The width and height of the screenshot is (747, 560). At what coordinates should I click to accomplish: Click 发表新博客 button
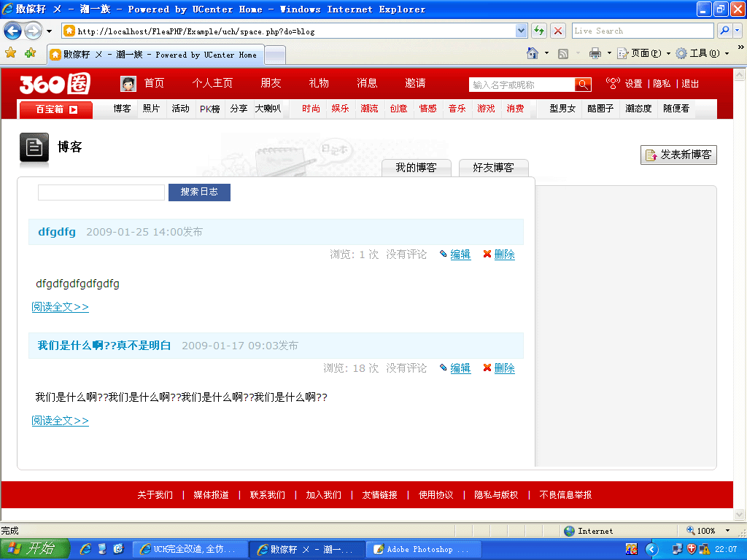tap(678, 155)
